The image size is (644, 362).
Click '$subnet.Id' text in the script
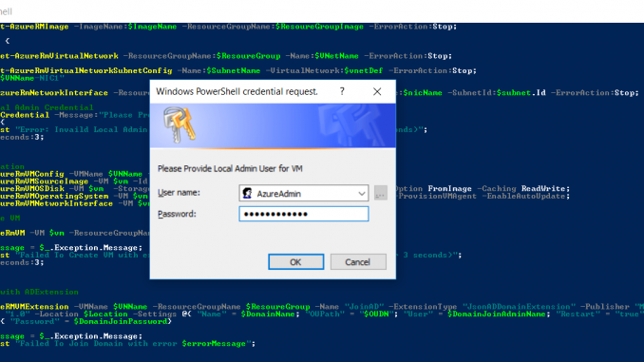tap(521, 93)
